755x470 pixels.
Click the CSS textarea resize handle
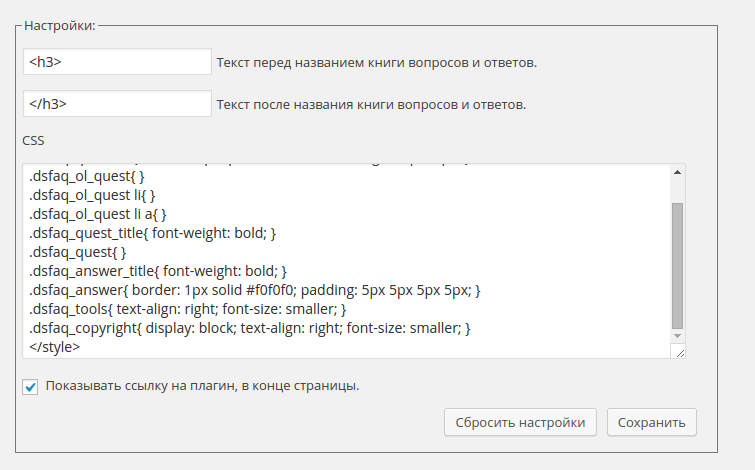(x=680, y=351)
